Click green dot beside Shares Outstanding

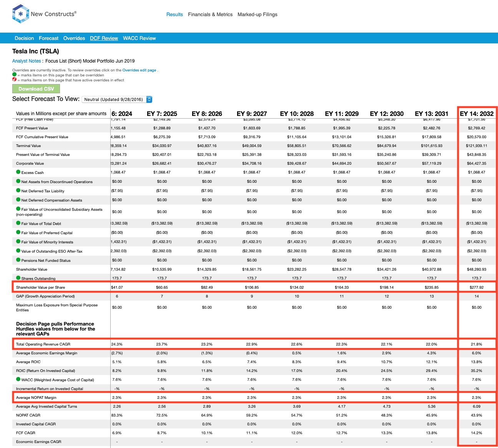tap(18, 278)
